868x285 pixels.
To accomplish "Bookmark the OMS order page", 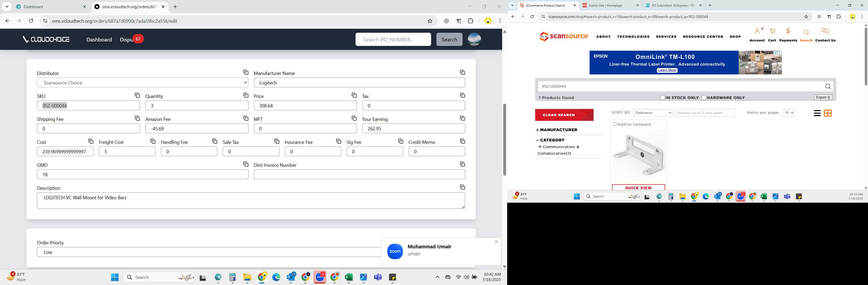I will [x=430, y=21].
